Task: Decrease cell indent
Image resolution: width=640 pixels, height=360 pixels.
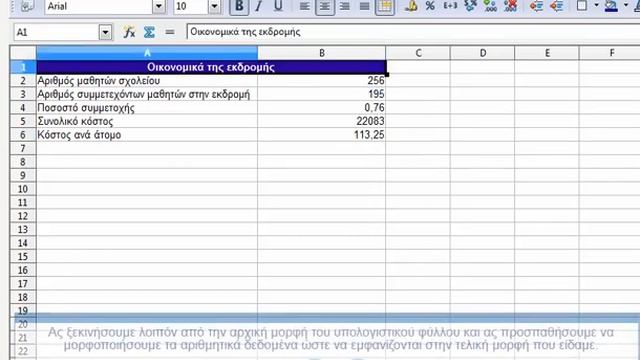Action: pyautogui.click(x=537, y=6)
